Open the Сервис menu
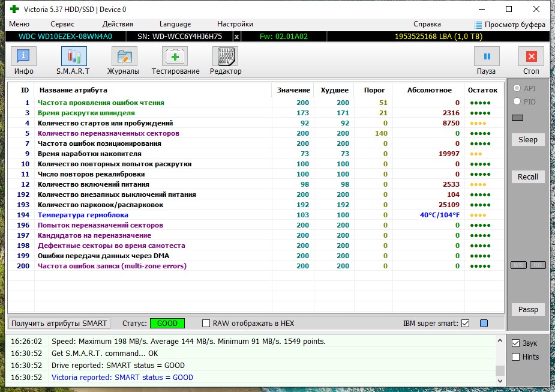The height and width of the screenshot is (392, 555). tap(62, 24)
